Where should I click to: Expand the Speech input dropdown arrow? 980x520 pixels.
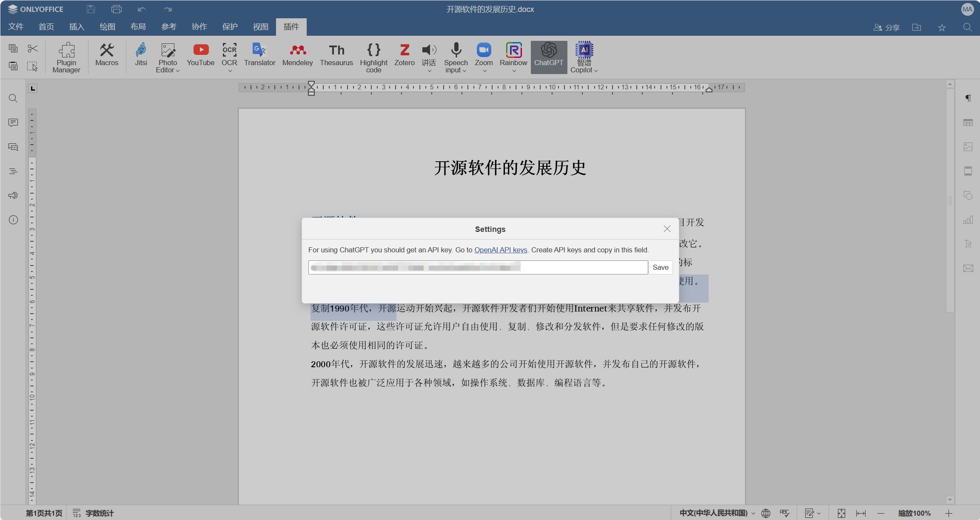[x=464, y=71]
